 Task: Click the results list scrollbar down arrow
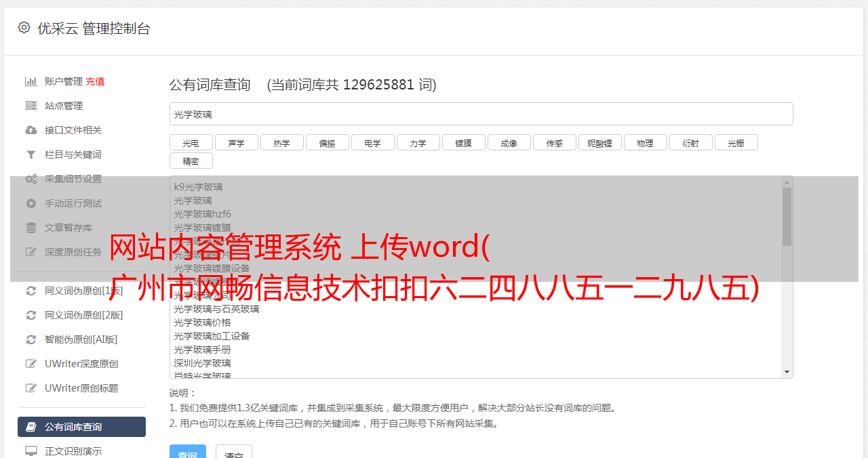(x=787, y=372)
